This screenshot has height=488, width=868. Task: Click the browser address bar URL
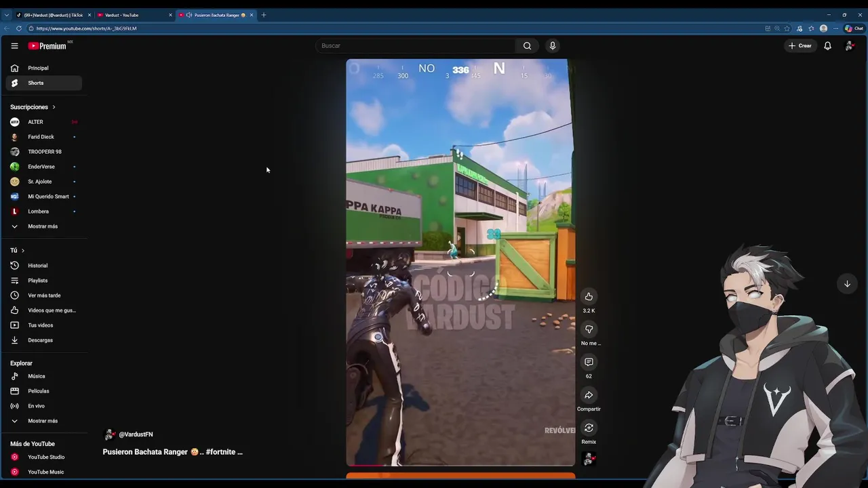click(x=86, y=28)
